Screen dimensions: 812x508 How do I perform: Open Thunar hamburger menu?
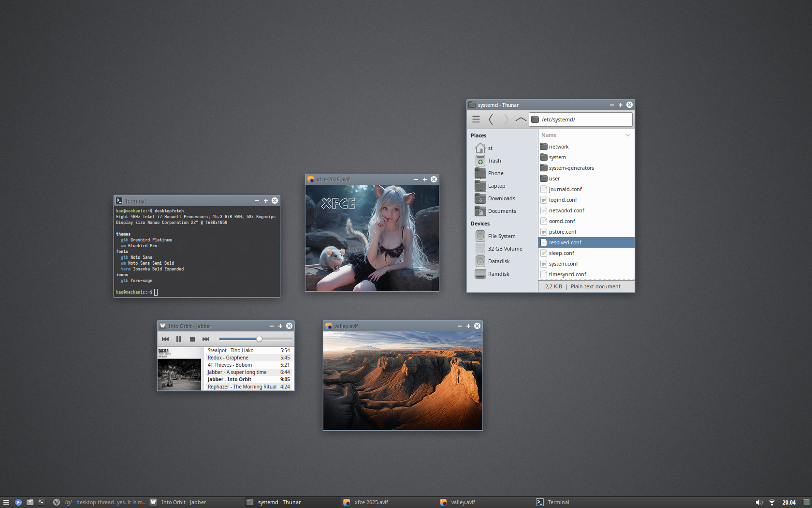point(476,119)
